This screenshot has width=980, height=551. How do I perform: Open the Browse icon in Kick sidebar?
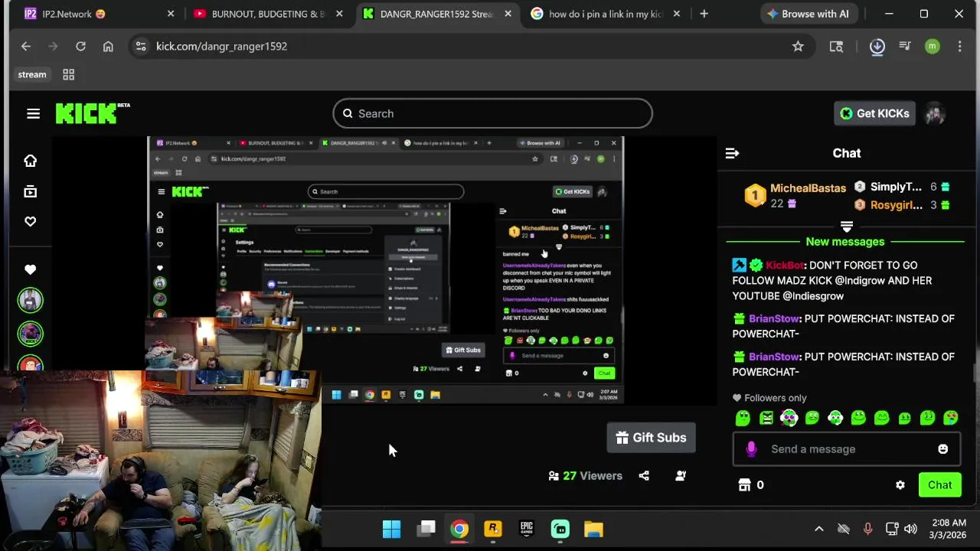[x=31, y=191]
